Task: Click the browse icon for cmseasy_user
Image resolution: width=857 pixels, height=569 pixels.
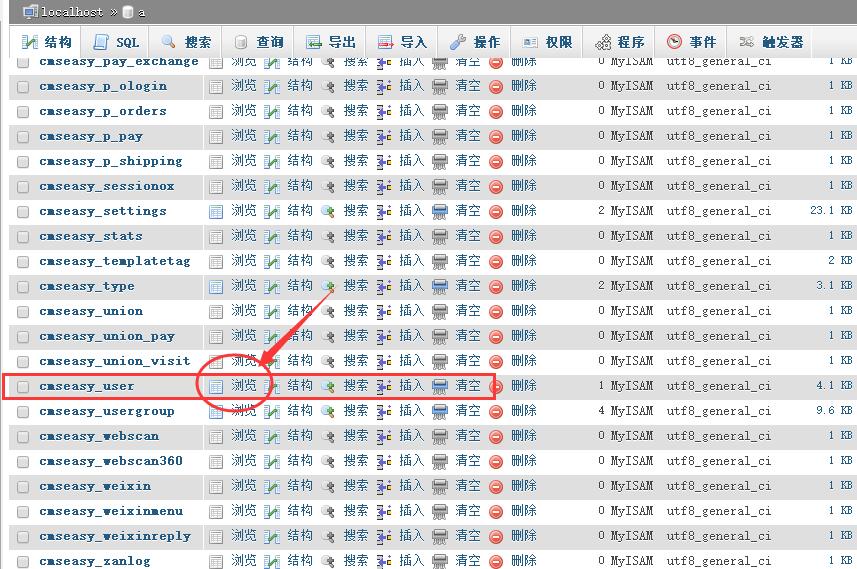Action: click(216, 386)
